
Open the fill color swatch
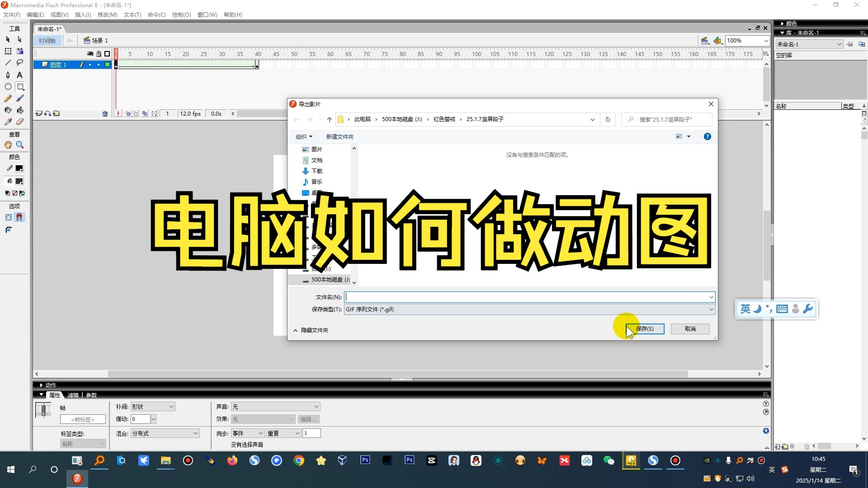19,181
